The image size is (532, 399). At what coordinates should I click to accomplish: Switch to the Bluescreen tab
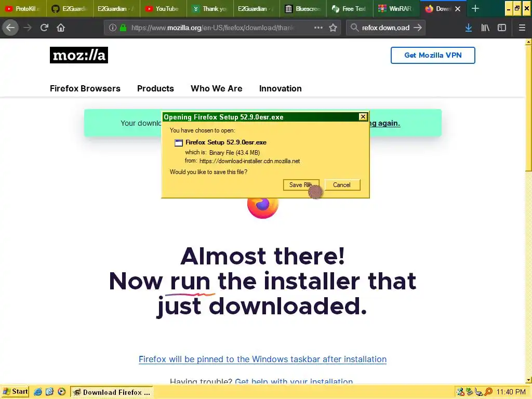pyautogui.click(x=303, y=9)
